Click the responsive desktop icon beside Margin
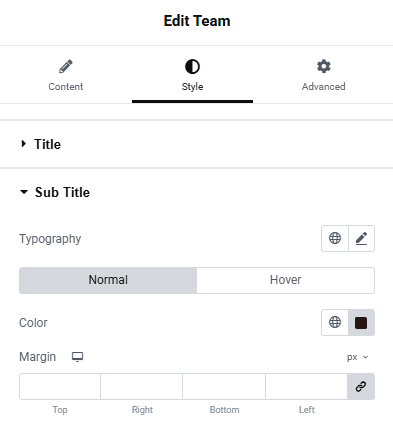 (77, 357)
